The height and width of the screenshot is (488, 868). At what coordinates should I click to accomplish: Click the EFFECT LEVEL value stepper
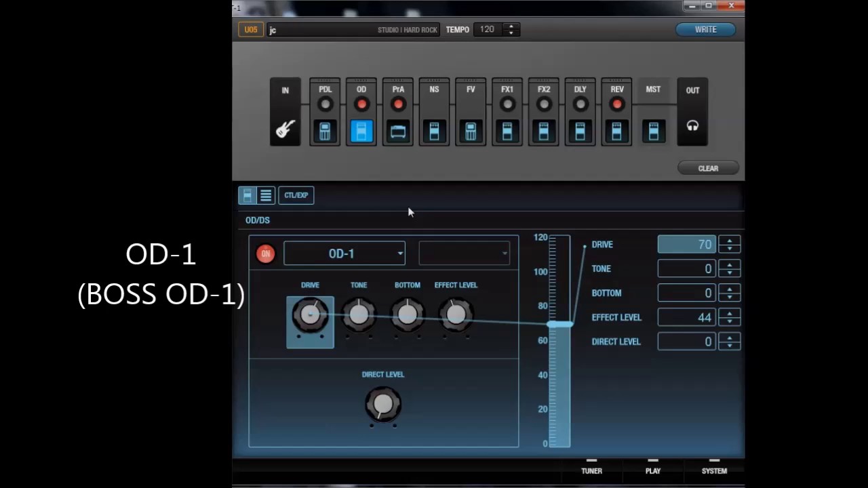point(730,317)
